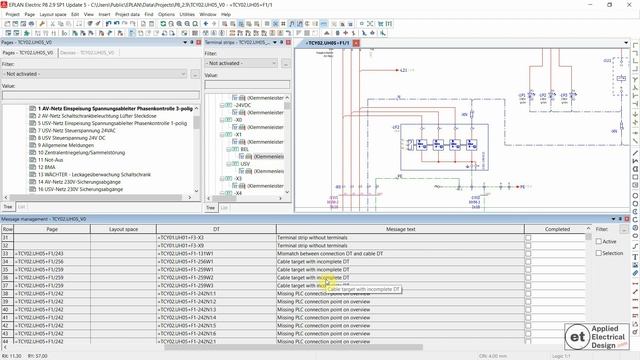
Task: Click the Copy icon next to scissors
Action: [60, 24]
